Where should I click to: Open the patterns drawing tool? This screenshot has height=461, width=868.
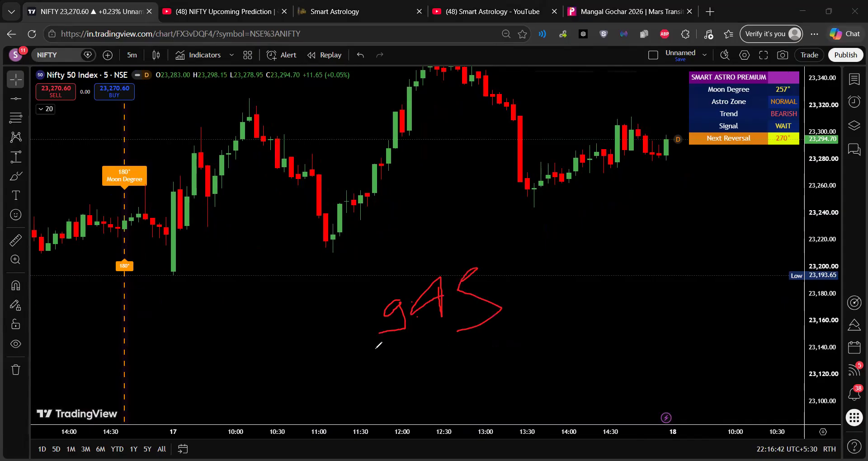click(x=16, y=137)
